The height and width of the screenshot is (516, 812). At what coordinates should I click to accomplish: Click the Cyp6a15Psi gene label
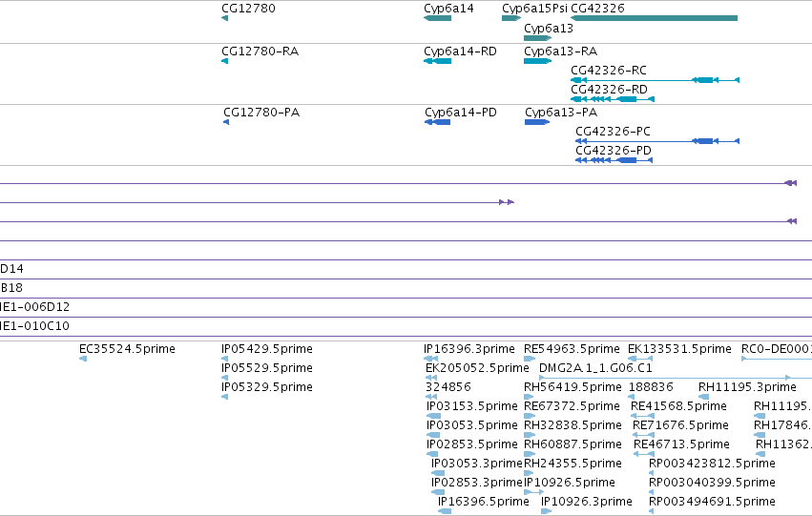534,9
